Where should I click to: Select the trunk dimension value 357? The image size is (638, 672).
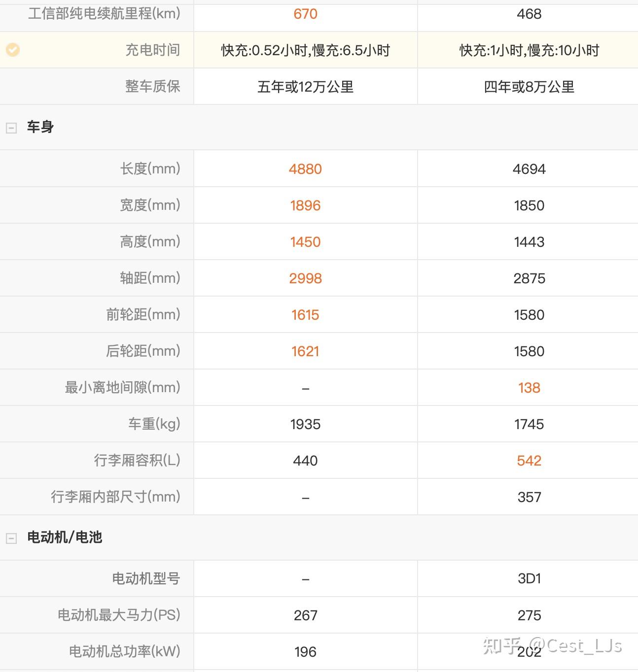point(529,497)
